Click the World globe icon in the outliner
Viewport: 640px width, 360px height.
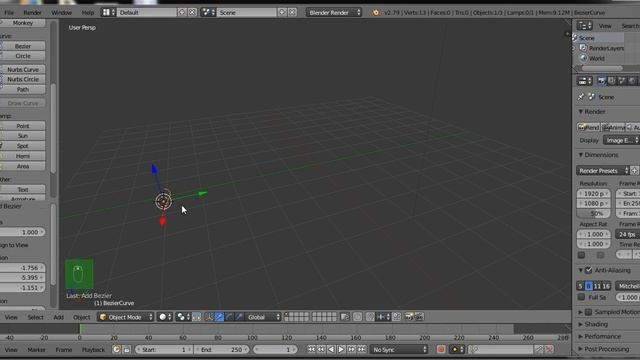click(583, 58)
